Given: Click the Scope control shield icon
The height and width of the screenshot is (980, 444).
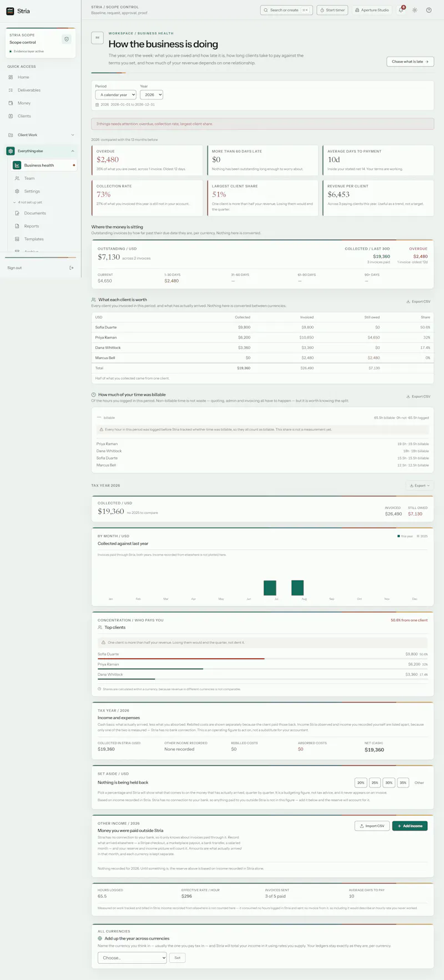Looking at the screenshot, I should pyautogui.click(x=67, y=39).
